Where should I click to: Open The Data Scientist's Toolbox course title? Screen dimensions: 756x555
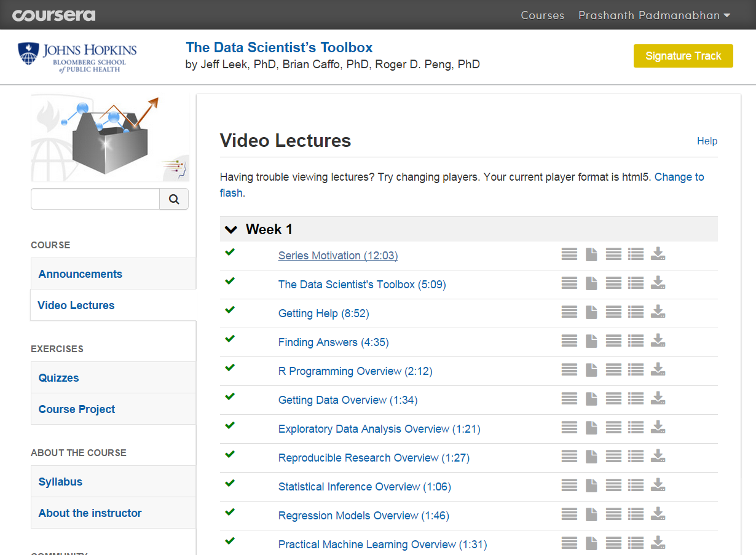point(279,47)
